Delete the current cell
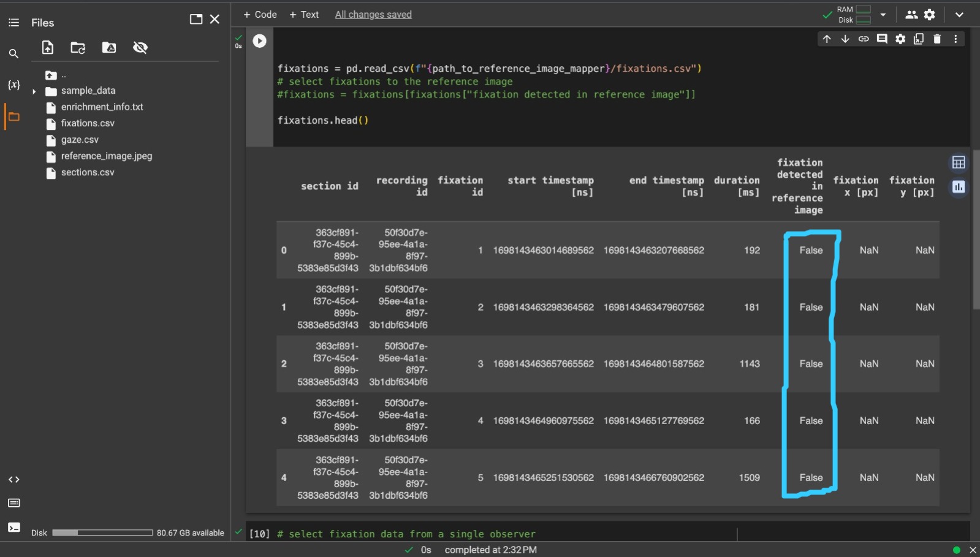 (x=937, y=39)
